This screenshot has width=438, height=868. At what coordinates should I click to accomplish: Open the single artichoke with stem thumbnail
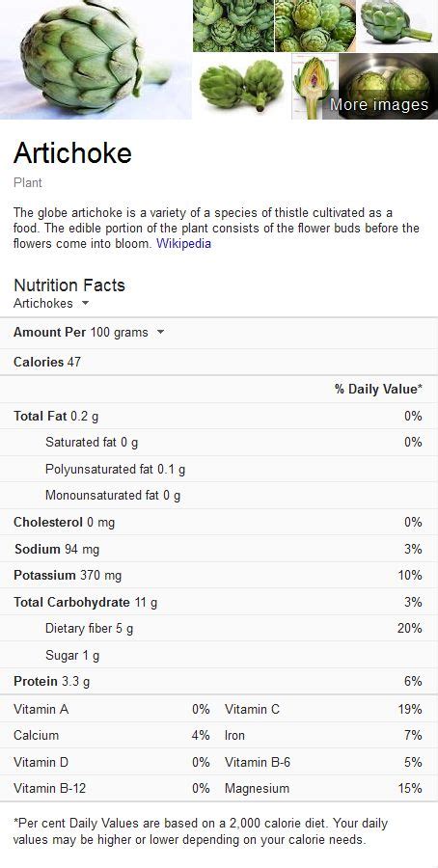[x=397, y=26]
